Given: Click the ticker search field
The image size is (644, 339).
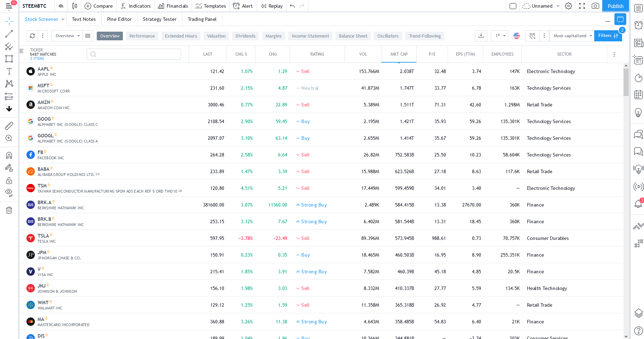Looking at the screenshot, I should [134, 54].
